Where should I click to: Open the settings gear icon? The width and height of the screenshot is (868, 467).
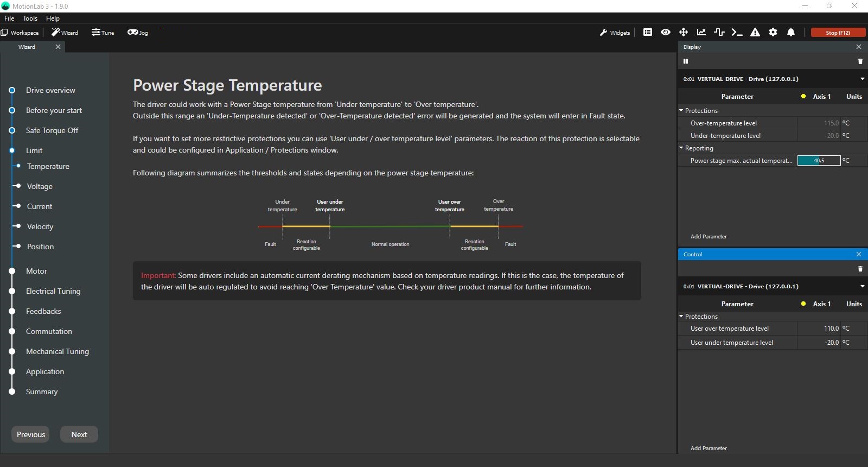tap(773, 33)
